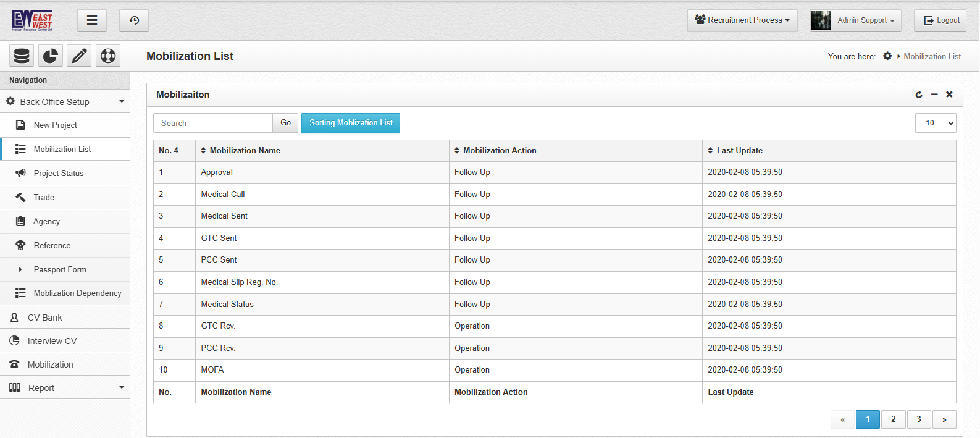Click the history clock icon button
980x438 pixels.
coord(134,20)
